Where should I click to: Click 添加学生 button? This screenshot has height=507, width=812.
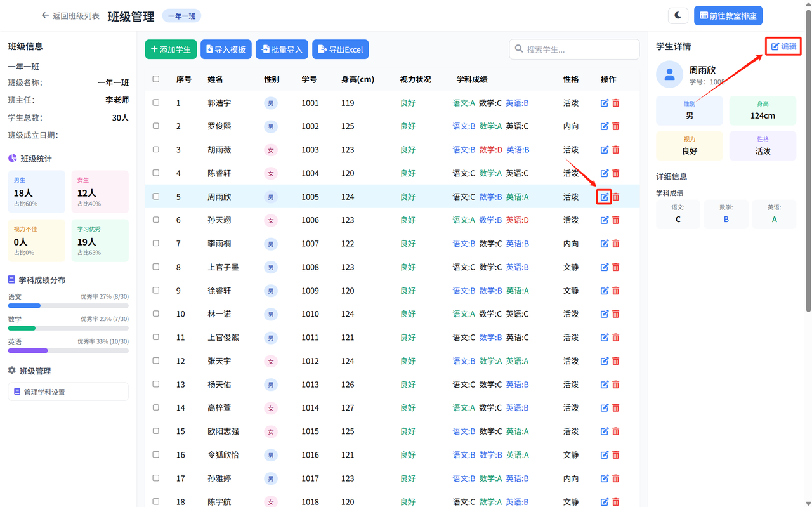[x=171, y=49]
